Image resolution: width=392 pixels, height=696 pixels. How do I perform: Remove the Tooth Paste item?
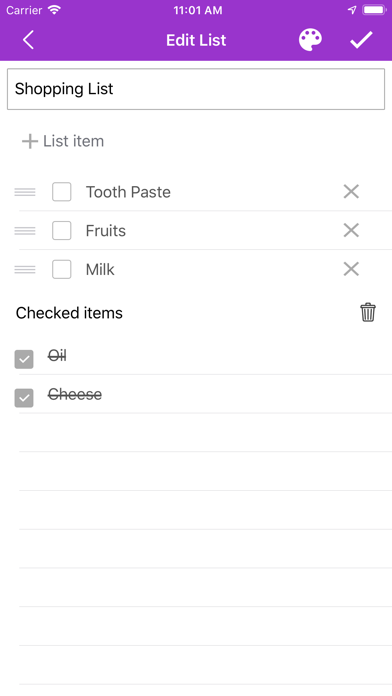(x=351, y=192)
